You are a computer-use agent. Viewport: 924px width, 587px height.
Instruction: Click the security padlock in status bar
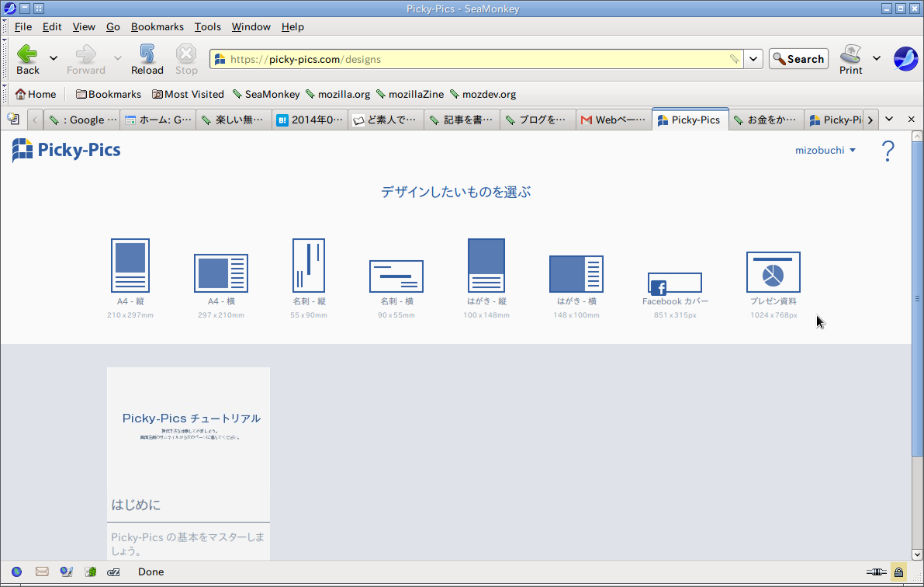pyautogui.click(x=898, y=571)
